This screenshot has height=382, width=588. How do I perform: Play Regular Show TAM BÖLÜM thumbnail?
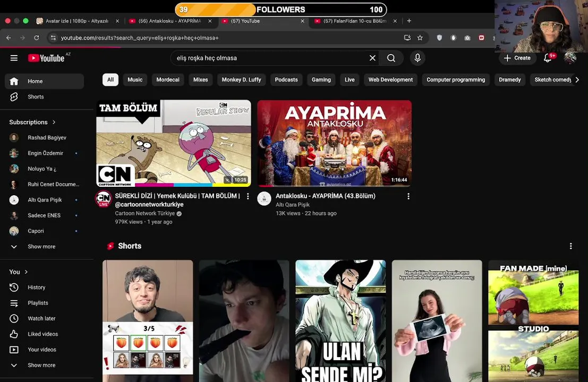(174, 143)
